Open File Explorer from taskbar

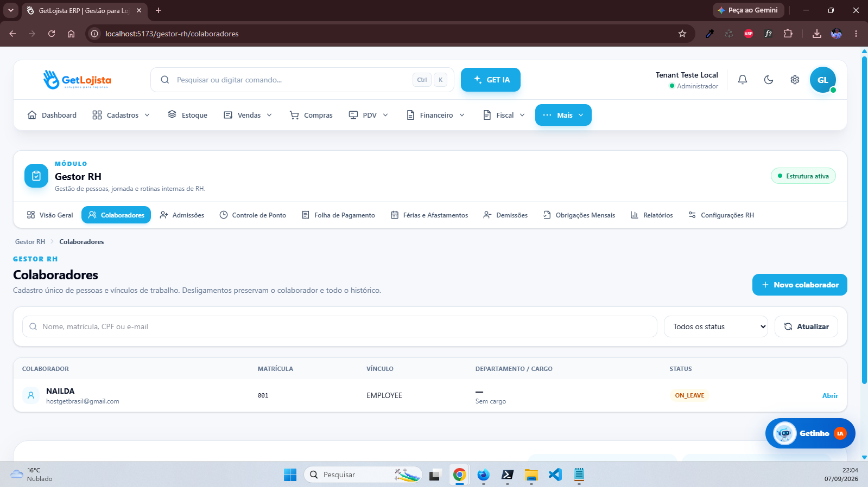(531, 475)
